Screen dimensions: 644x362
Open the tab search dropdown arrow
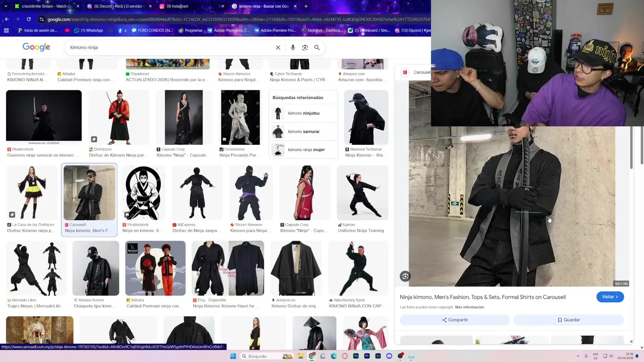point(6,6)
